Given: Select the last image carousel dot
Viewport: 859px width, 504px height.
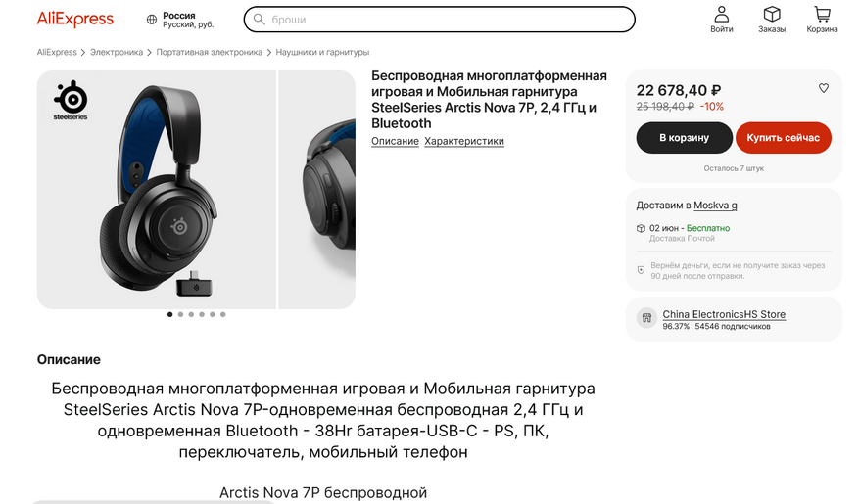Looking at the screenshot, I should (223, 314).
